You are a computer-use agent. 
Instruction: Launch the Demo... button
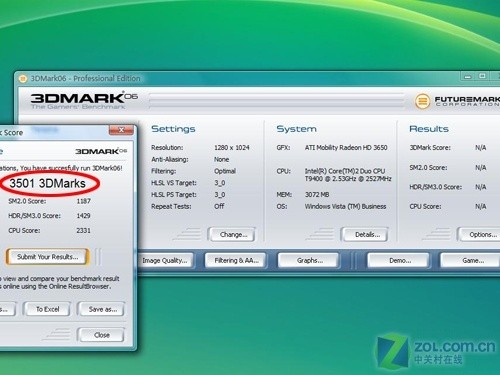399,260
